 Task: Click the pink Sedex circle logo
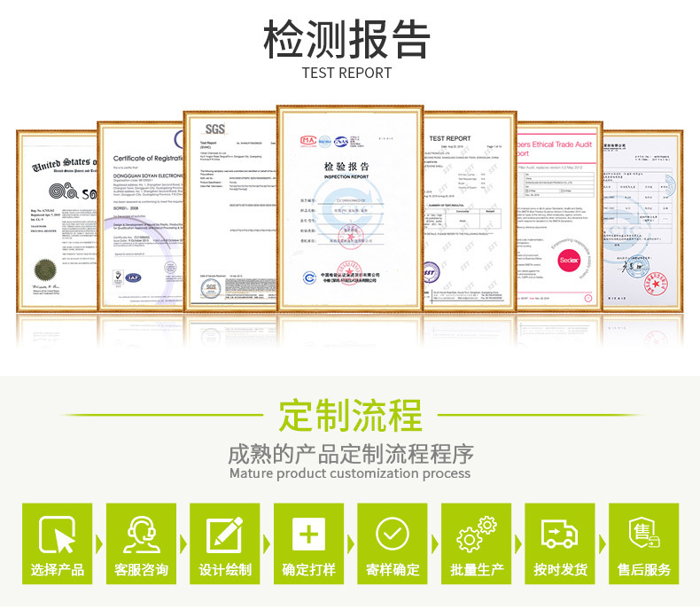[569, 260]
